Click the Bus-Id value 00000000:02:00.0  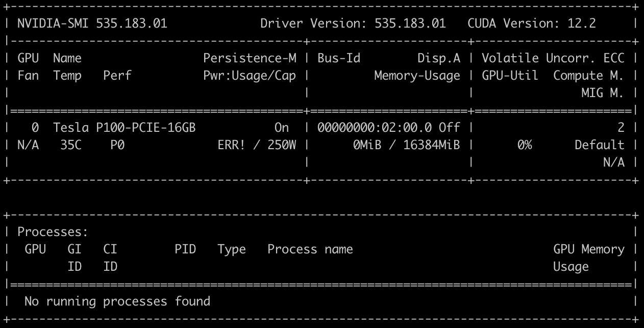[375, 128]
